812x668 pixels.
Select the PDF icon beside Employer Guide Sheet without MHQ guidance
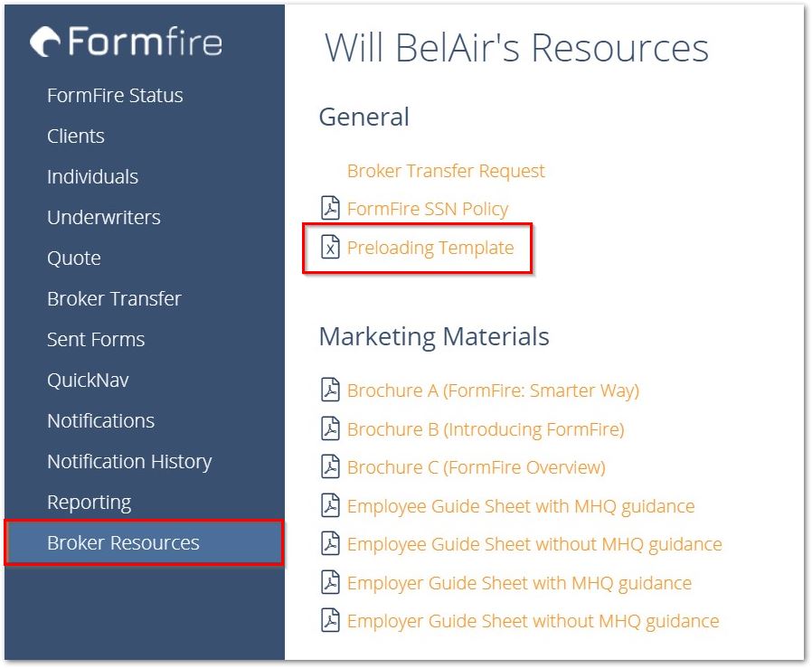click(331, 621)
